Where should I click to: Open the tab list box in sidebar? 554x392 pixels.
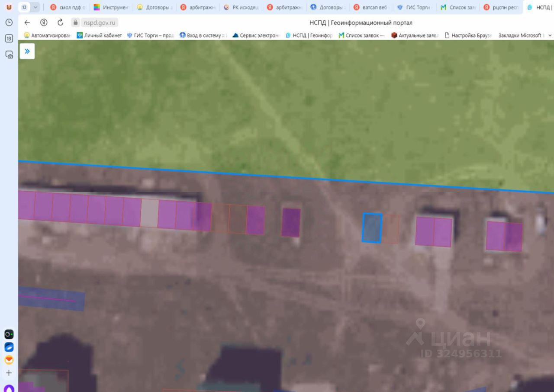click(x=9, y=39)
